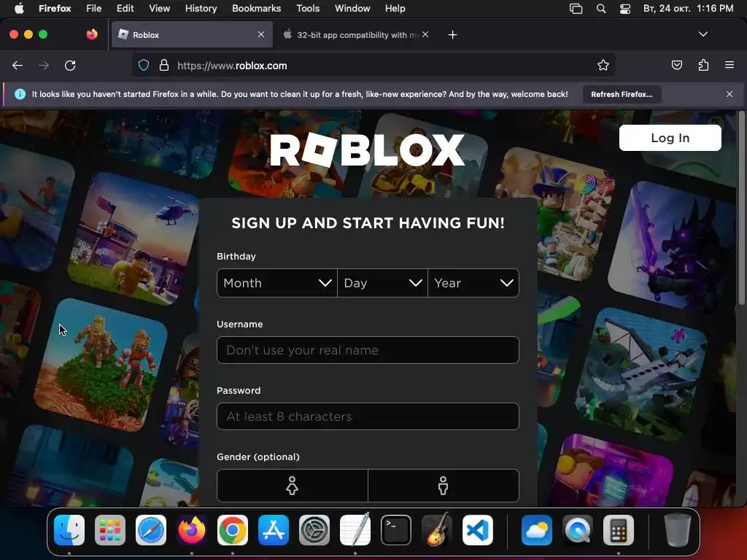Image resolution: width=747 pixels, height=560 pixels.
Task: Select the male gender option
Action: (x=444, y=486)
